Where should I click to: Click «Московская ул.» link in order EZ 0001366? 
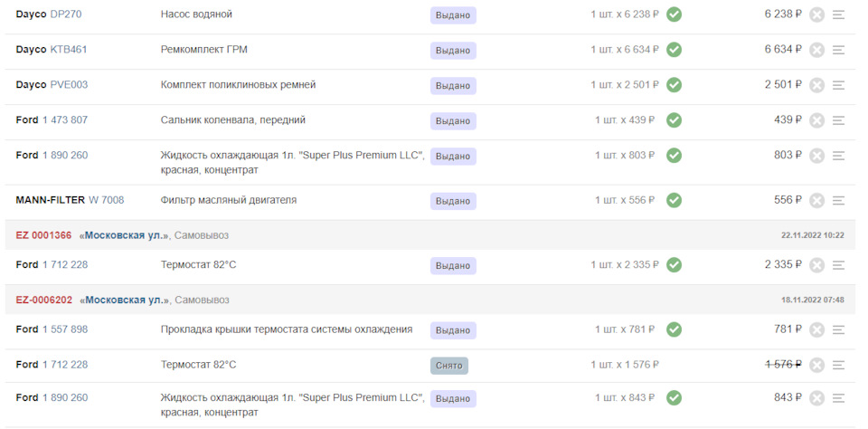124,235
